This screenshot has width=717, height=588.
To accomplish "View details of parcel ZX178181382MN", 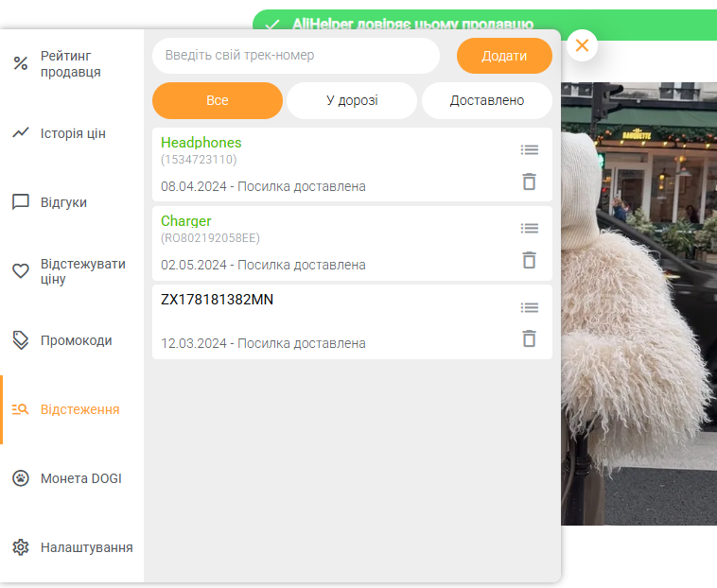I will pyautogui.click(x=530, y=307).
